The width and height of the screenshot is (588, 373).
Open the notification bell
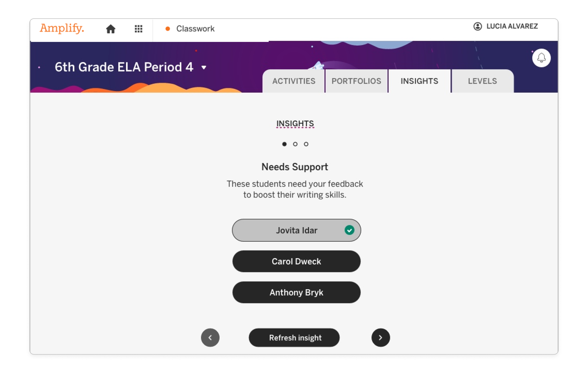click(541, 58)
